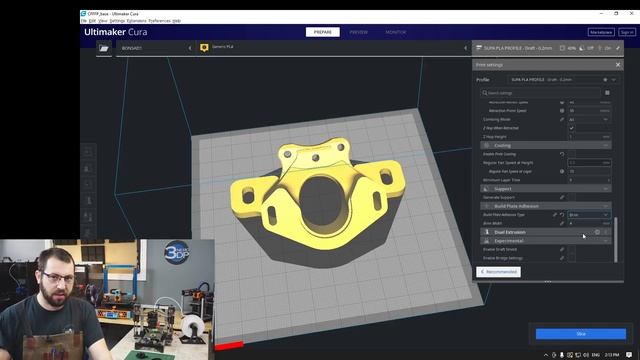Select the Per Model Settings tool
Image resolution: width=640 pixels, height=360 pixels.
(x=88, y=216)
